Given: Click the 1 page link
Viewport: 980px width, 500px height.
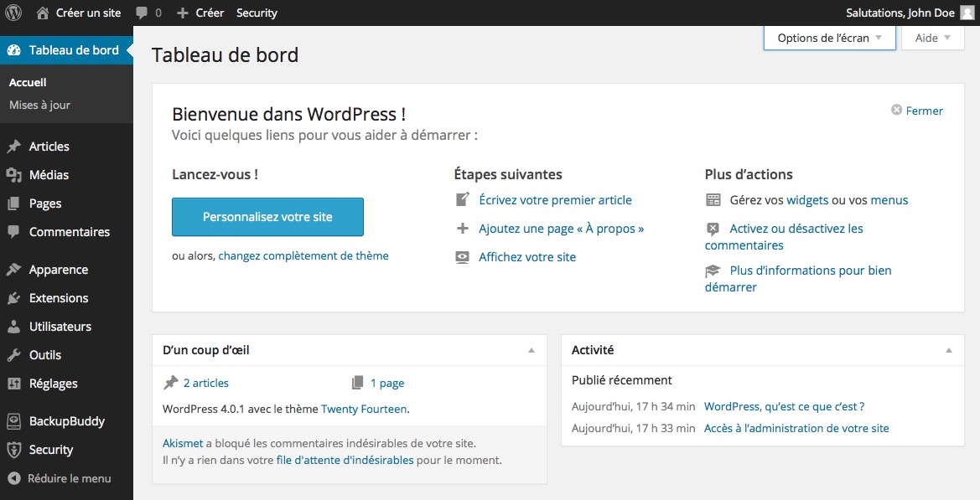Looking at the screenshot, I should (x=386, y=384).
